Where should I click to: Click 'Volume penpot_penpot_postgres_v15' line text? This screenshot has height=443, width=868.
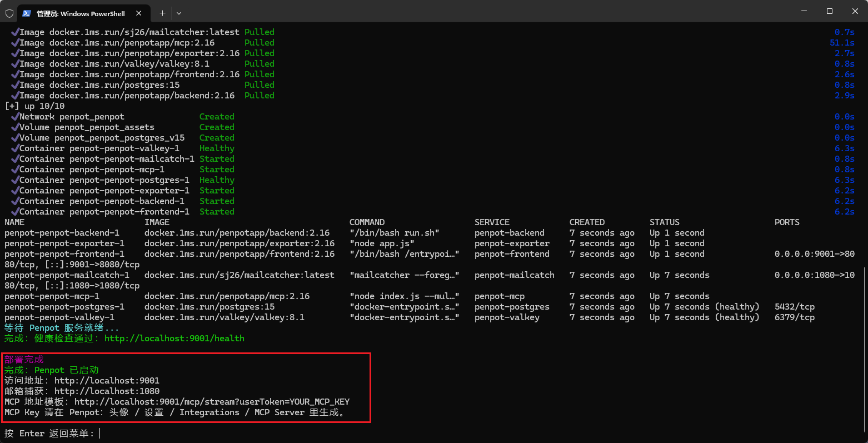click(102, 138)
